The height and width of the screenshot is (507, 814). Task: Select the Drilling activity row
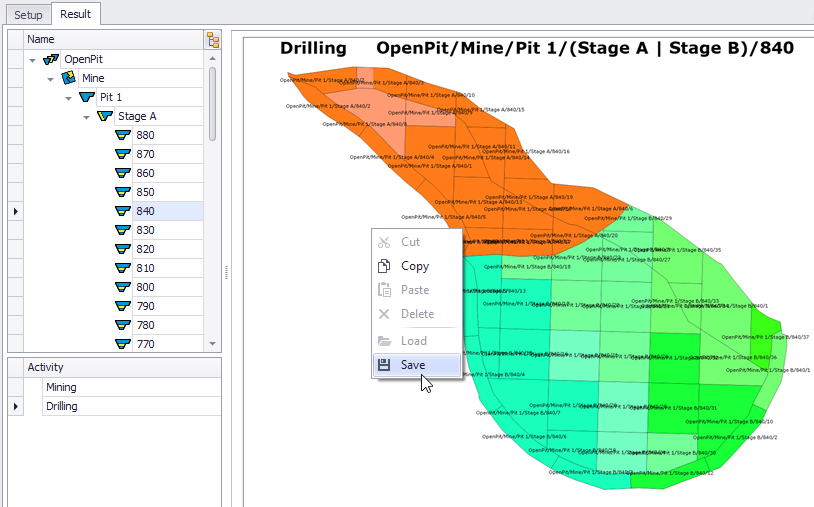click(x=62, y=406)
